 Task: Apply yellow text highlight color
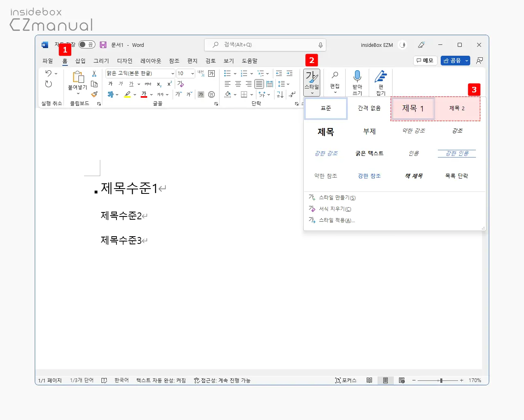pyautogui.click(x=127, y=94)
